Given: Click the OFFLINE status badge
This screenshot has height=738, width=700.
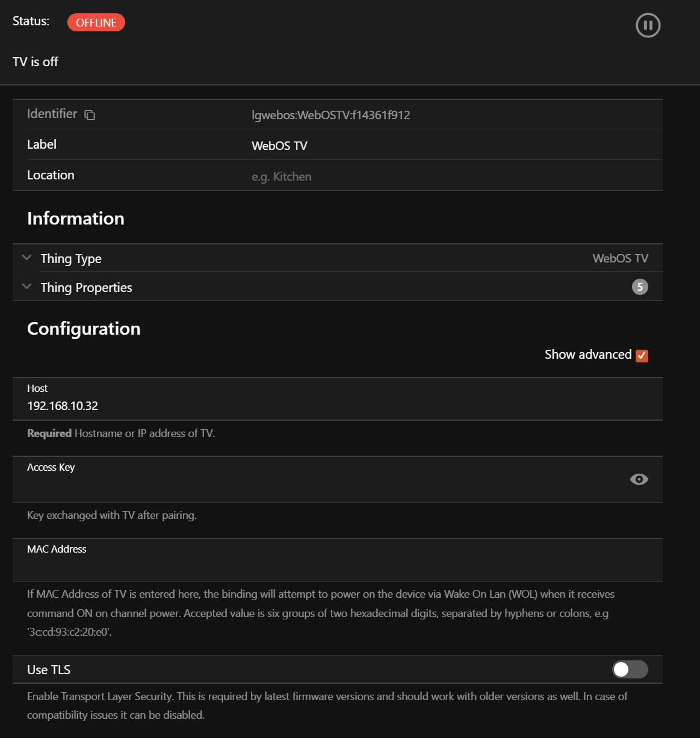Looking at the screenshot, I should pyautogui.click(x=96, y=22).
